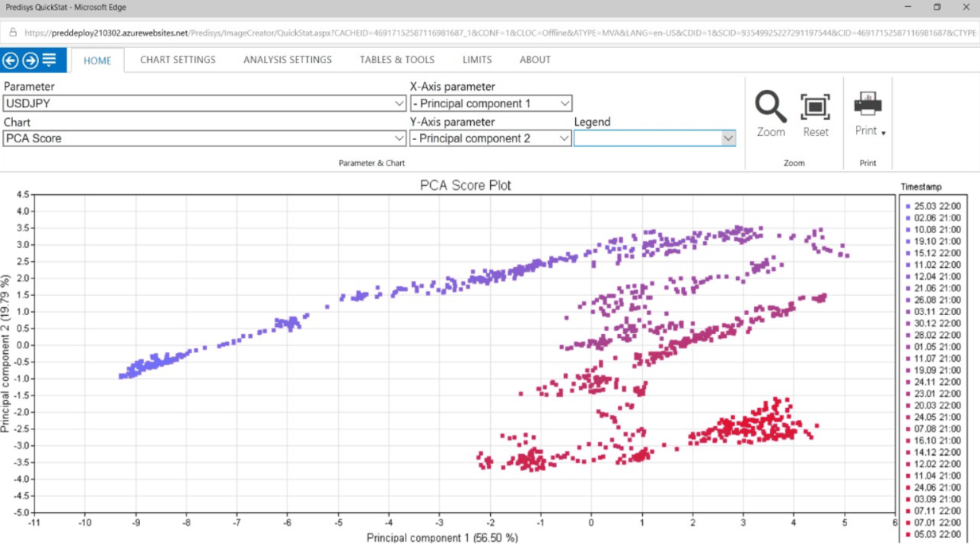This screenshot has height=544, width=980.
Task: Open the hamburger list menu icon
Action: (x=49, y=60)
